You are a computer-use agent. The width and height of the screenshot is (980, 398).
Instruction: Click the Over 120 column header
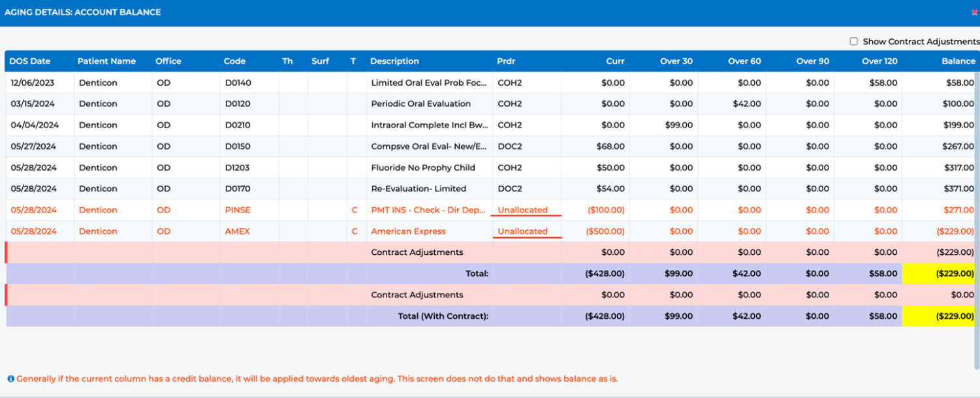(x=879, y=61)
